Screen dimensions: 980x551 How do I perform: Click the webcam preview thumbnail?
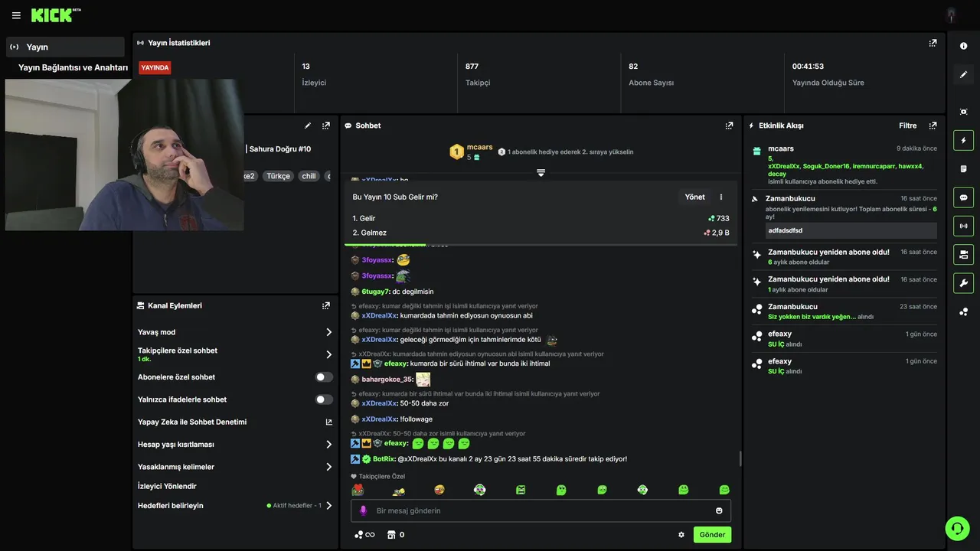point(124,155)
